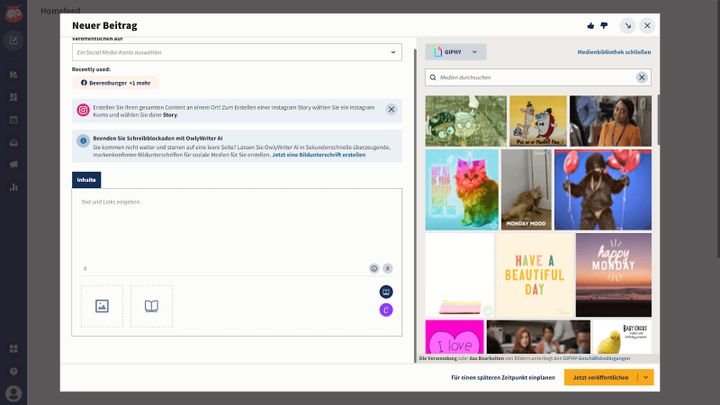
Task: Open the compose icon in left sidebar
Action: [x=13, y=41]
